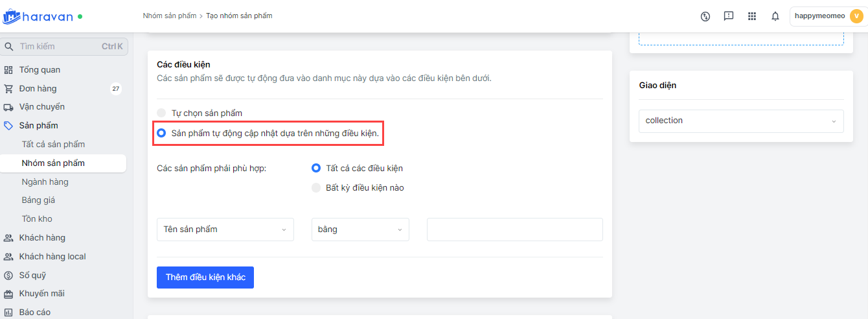Click Nhóm sản phẩm breadcrumb link
868x319 pixels.
pos(169,16)
